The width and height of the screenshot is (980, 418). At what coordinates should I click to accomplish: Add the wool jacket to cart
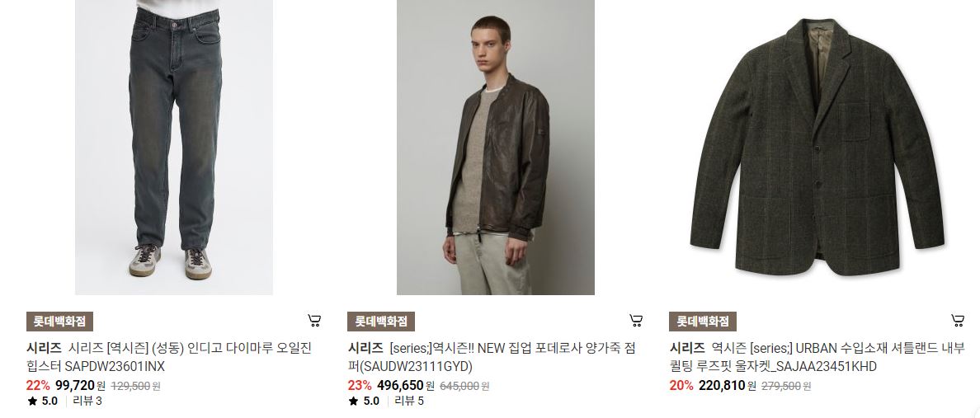tap(958, 322)
